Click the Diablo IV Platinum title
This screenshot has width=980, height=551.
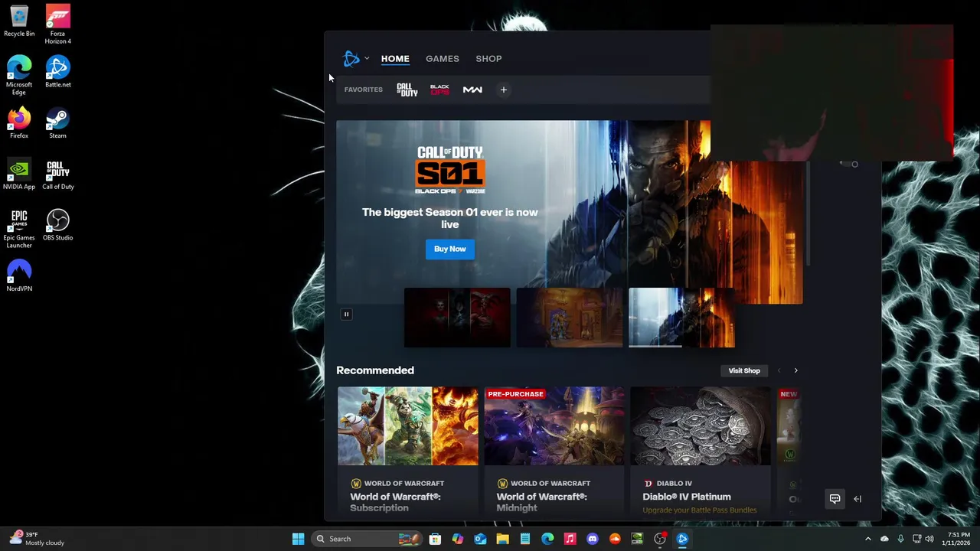point(687,497)
